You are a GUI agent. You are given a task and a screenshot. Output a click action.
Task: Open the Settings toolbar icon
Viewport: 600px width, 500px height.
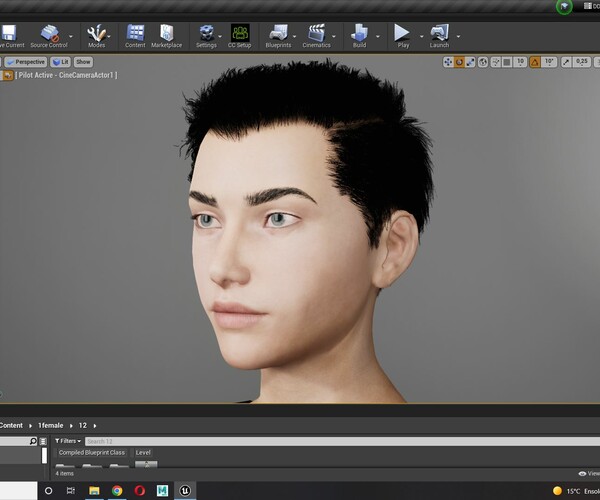coord(207,33)
